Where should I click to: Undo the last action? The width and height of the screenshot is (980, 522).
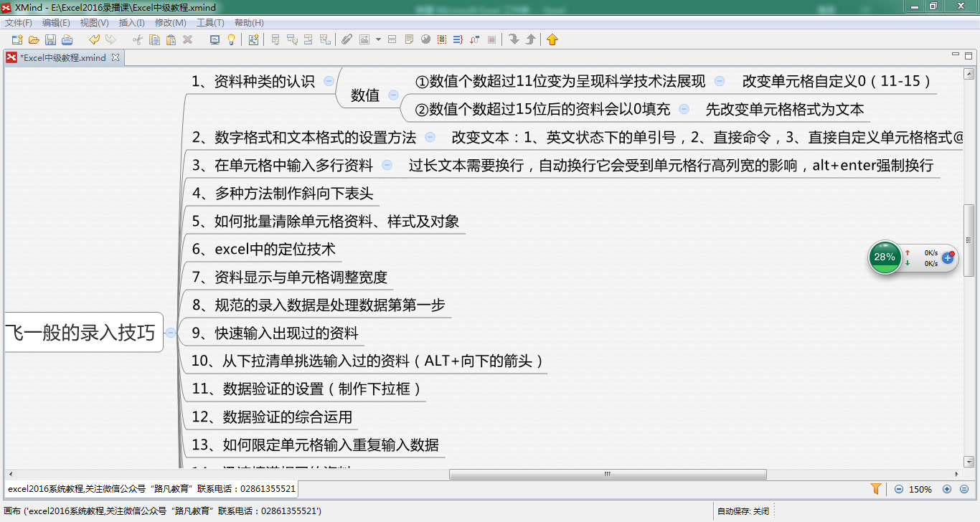tap(94, 39)
